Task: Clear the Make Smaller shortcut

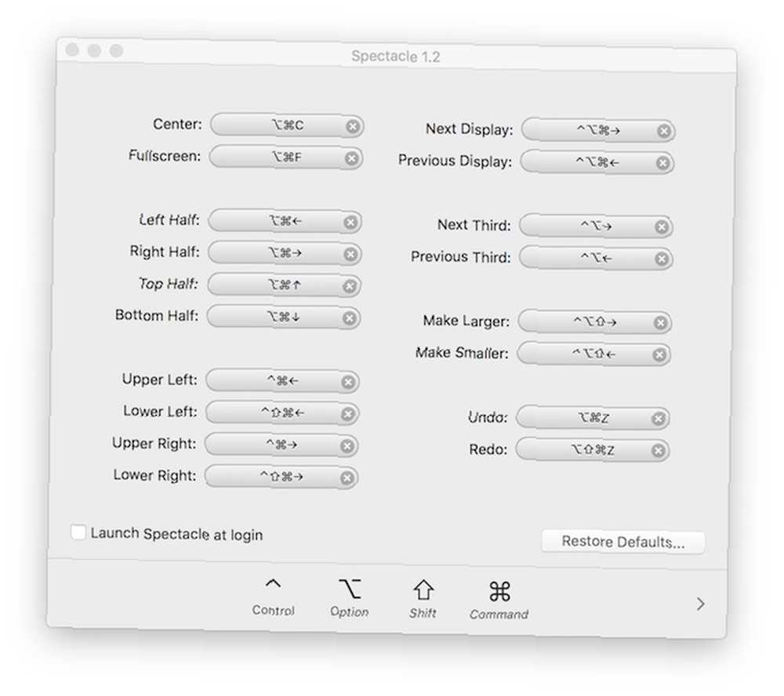Action: (659, 354)
